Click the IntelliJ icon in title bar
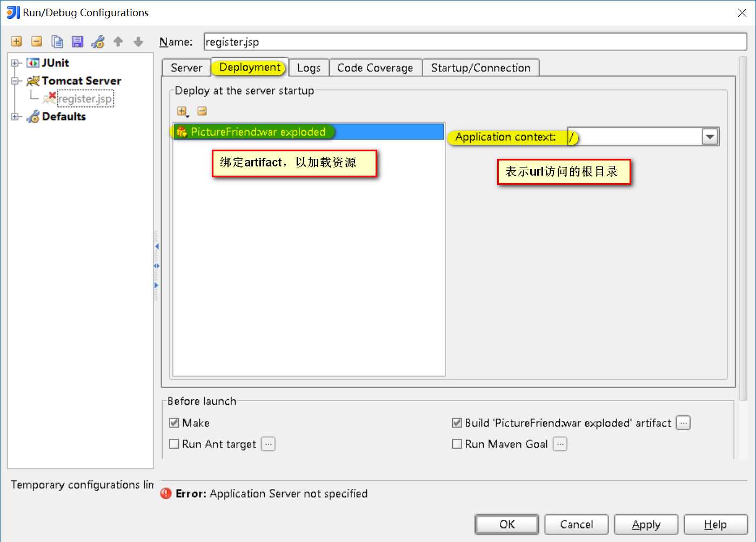Screen dimensions: 756x542 tap(13, 12)
